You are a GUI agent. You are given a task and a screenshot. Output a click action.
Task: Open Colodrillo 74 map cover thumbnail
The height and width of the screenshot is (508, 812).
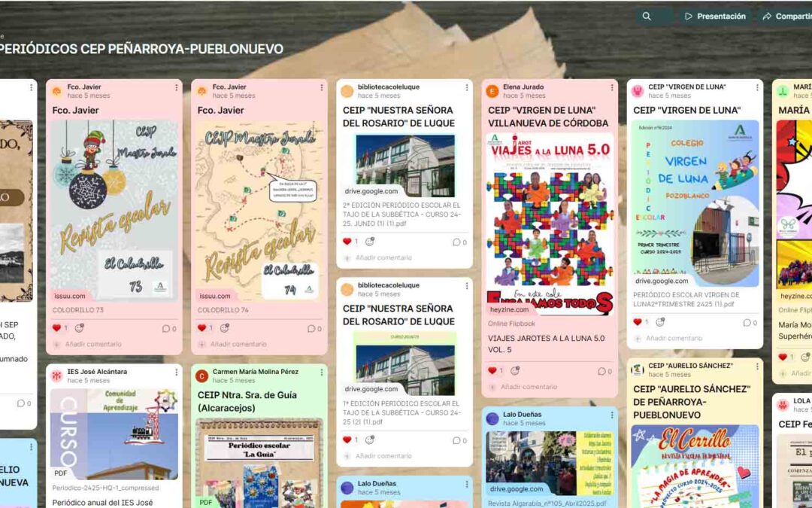(259, 211)
